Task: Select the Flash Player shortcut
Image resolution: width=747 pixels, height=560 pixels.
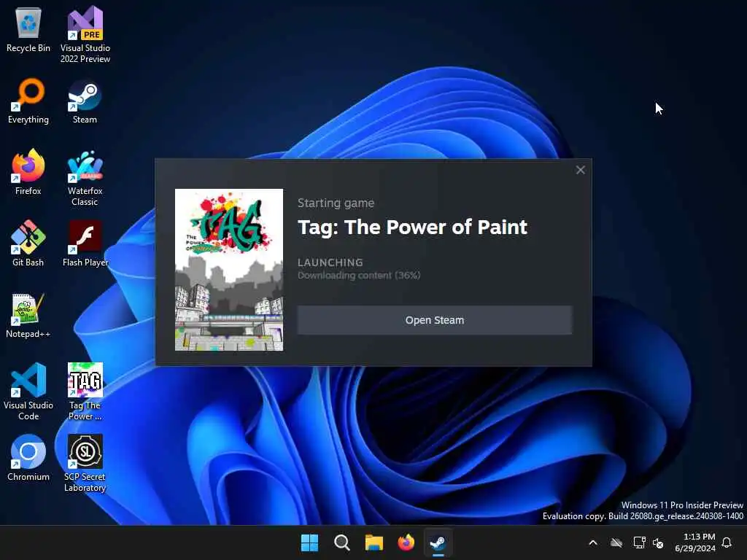Action: coord(85,244)
